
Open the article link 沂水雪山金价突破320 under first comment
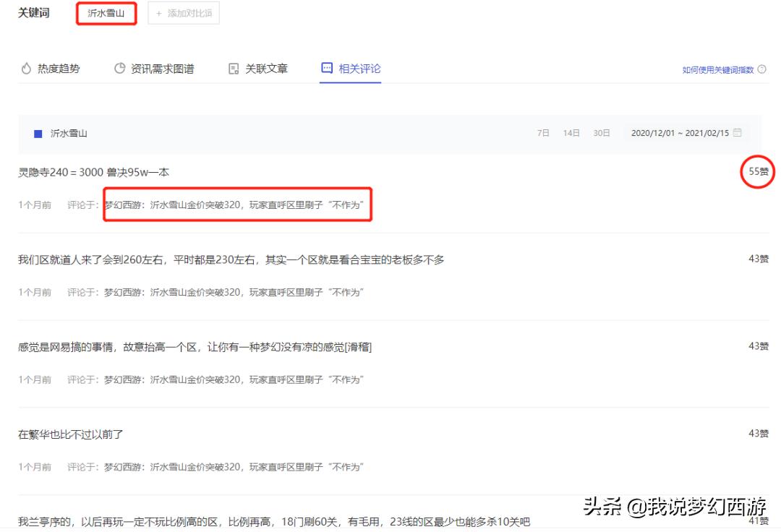[239, 205]
